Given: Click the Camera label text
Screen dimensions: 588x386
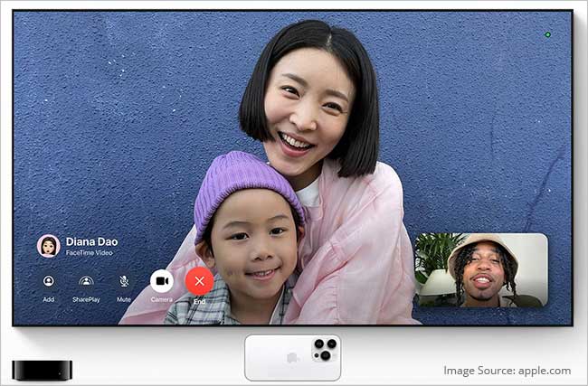Looking at the screenshot, I should 162,299.
